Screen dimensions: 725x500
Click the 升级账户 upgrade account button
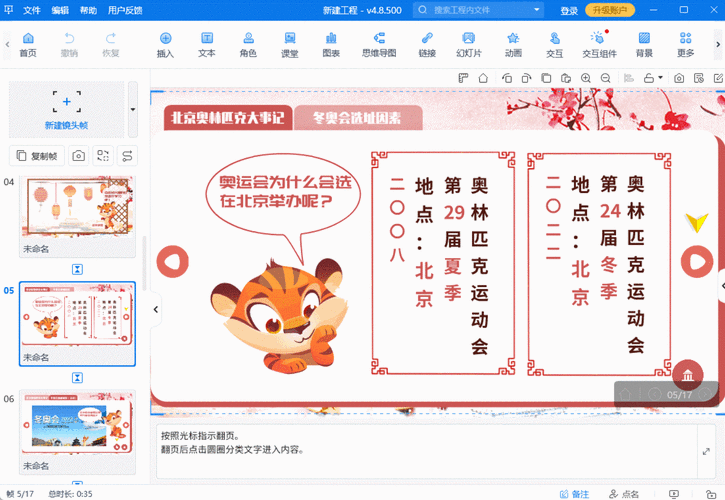(x=610, y=10)
